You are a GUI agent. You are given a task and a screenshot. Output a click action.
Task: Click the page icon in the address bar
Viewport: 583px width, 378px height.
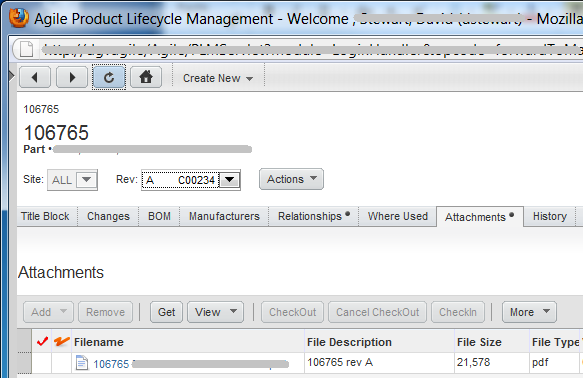[26, 49]
